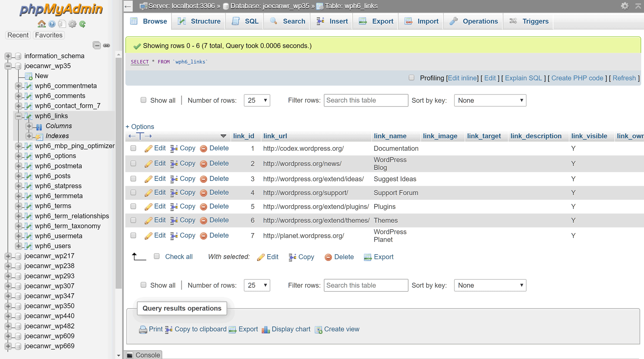Select the row checkbox for link_id 4

[x=133, y=192]
